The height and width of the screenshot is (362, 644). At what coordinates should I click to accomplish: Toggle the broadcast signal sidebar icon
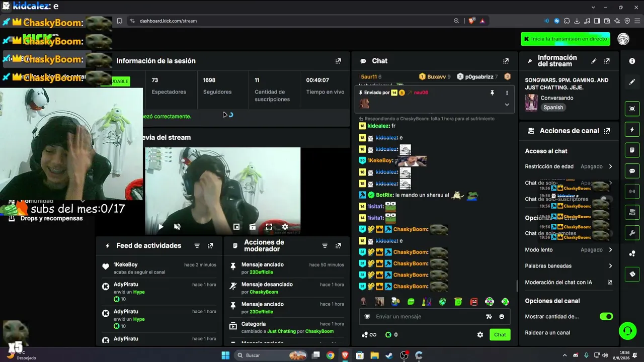[632, 192]
